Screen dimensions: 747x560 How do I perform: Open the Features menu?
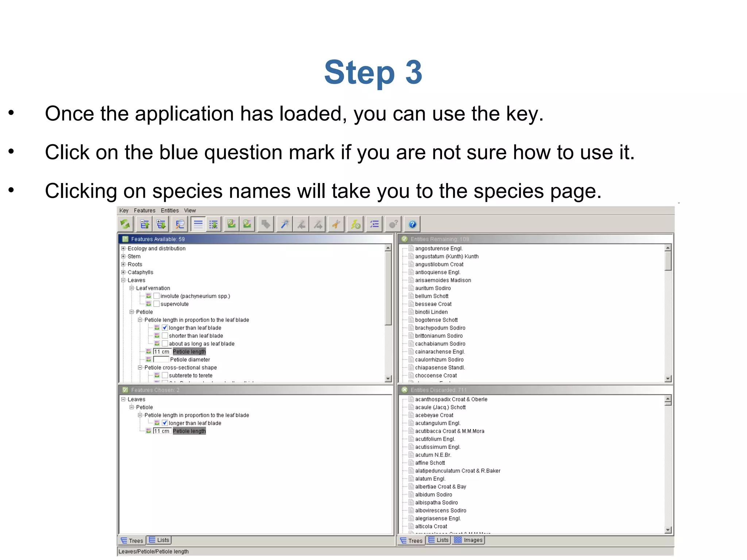click(144, 210)
